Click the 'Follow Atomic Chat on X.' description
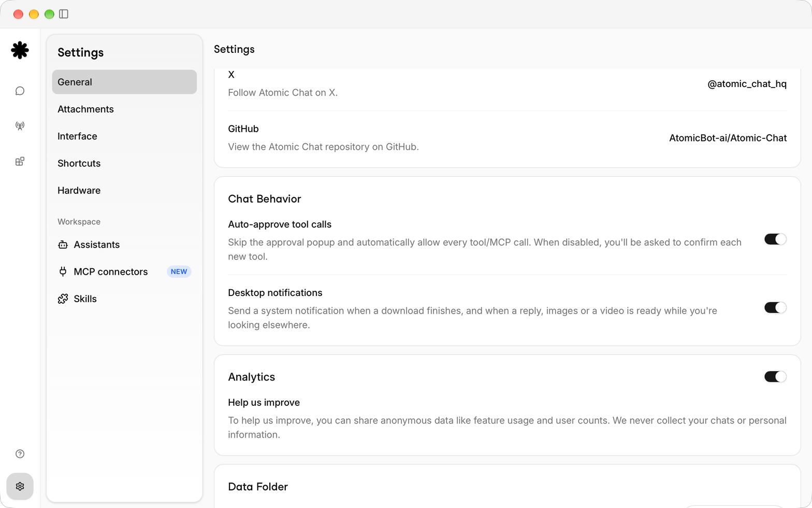The width and height of the screenshot is (812, 508). (283, 93)
